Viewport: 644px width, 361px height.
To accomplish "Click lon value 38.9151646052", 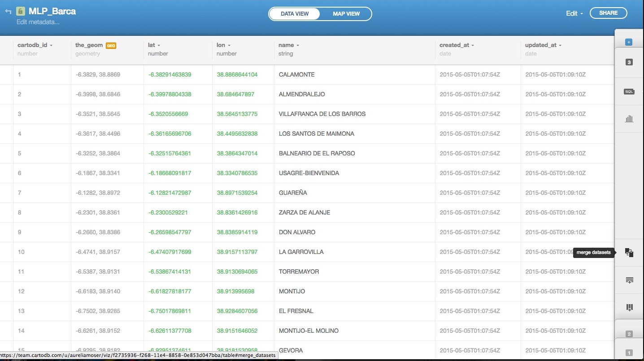I will pos(237,331).
